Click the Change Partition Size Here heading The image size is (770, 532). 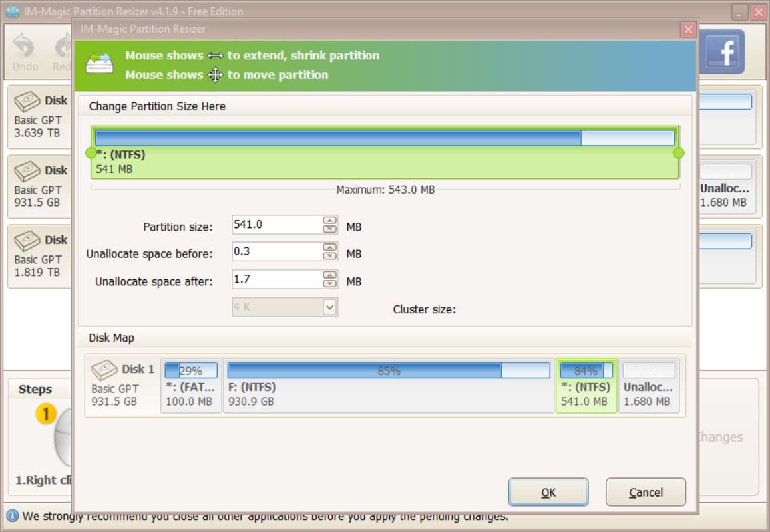[x=157, y=106]
